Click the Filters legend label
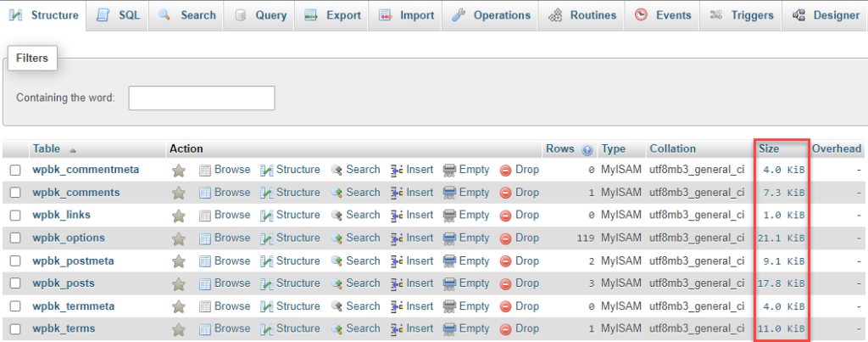868x342 pixels. [32, 59]
